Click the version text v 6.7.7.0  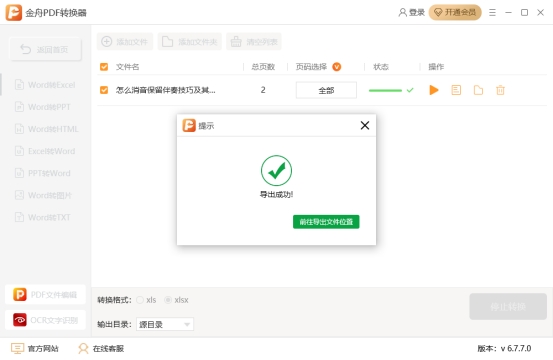coord(516,348)
